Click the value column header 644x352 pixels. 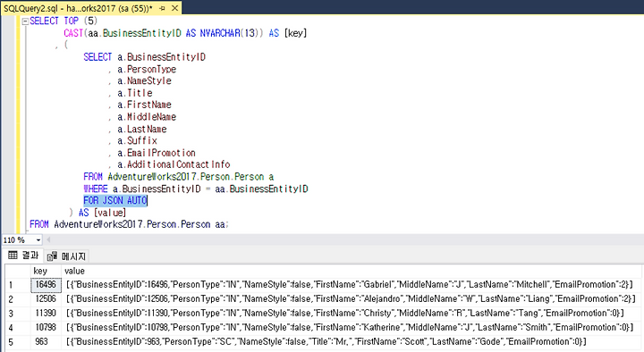(352, 271)
